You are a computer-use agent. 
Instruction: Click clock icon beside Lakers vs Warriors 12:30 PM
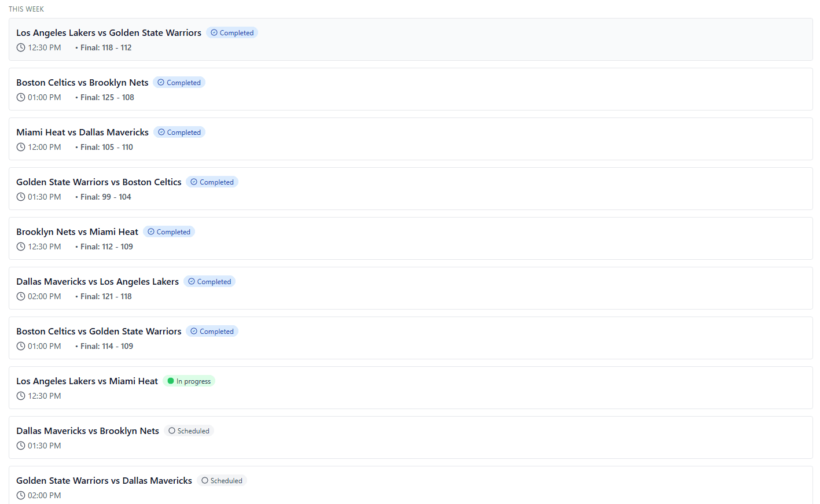[x=21, y=47]
